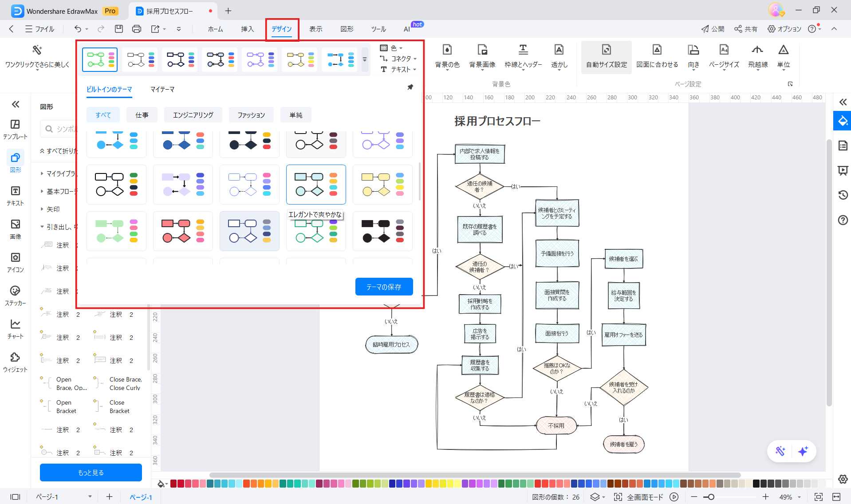
Task: Open the 49% zoom level dropdown
Action: pos(790,497)
